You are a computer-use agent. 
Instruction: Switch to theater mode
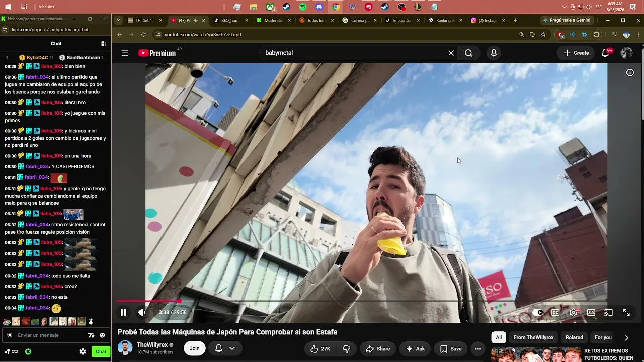click(591, 312)
